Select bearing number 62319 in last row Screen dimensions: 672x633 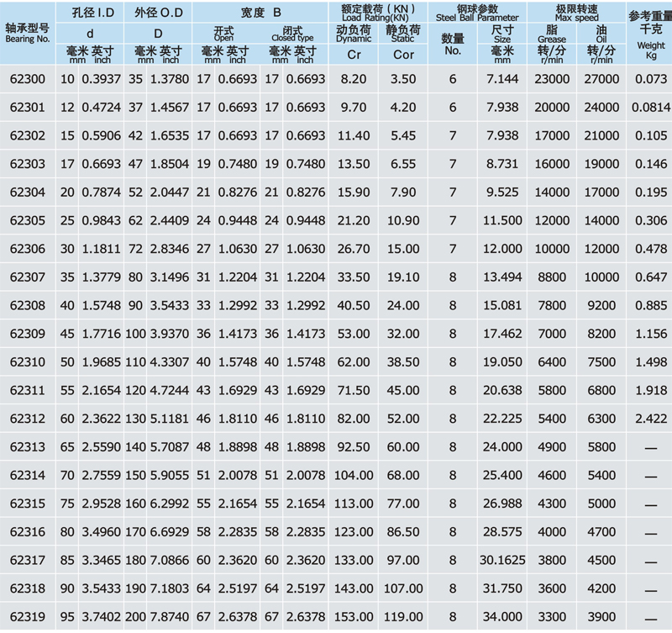25,616
